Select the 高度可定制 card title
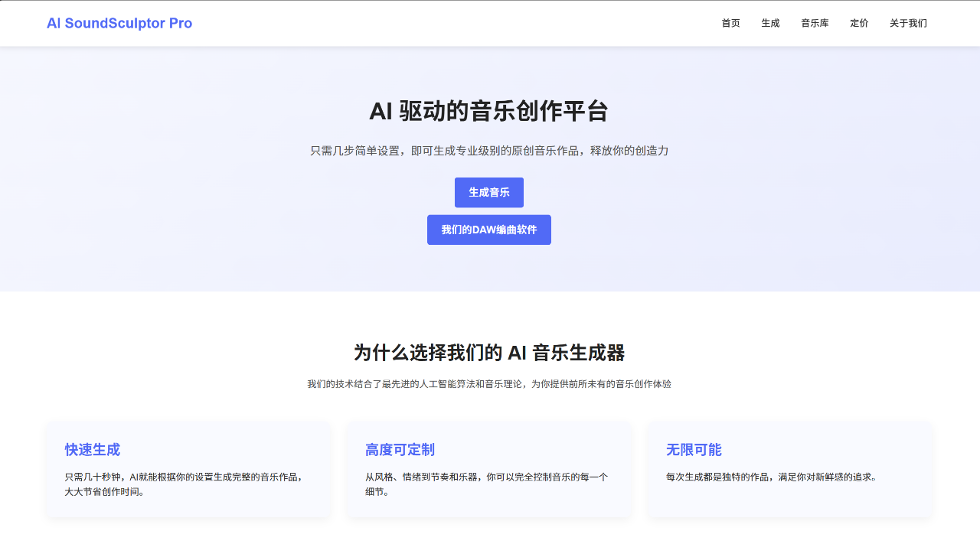980x544 pixels. pos(400,450)
